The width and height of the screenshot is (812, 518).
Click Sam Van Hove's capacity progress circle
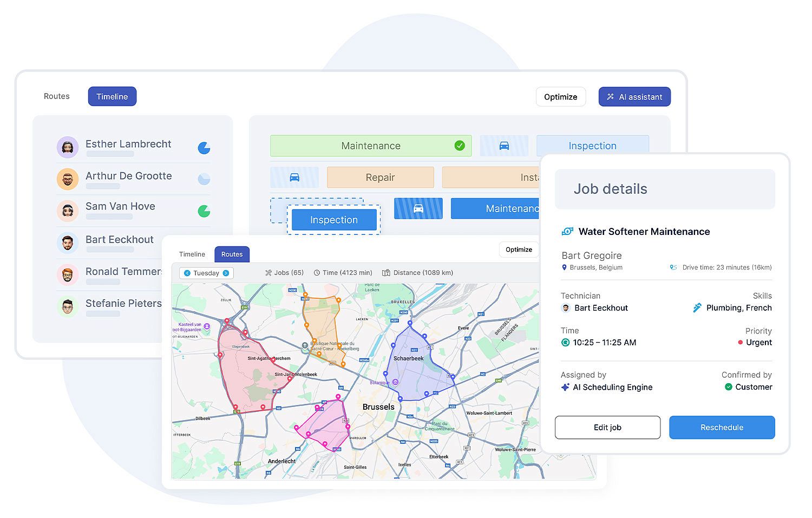click(204, 211)
